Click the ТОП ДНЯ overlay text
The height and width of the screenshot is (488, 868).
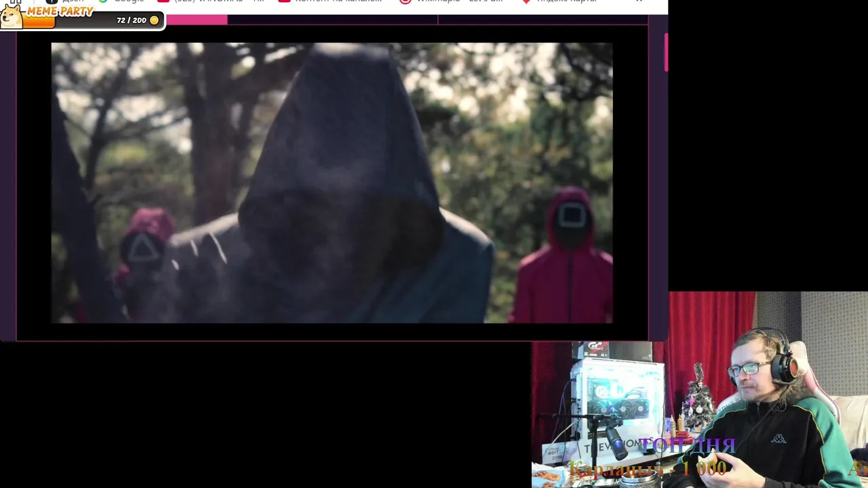click(687, 445)
